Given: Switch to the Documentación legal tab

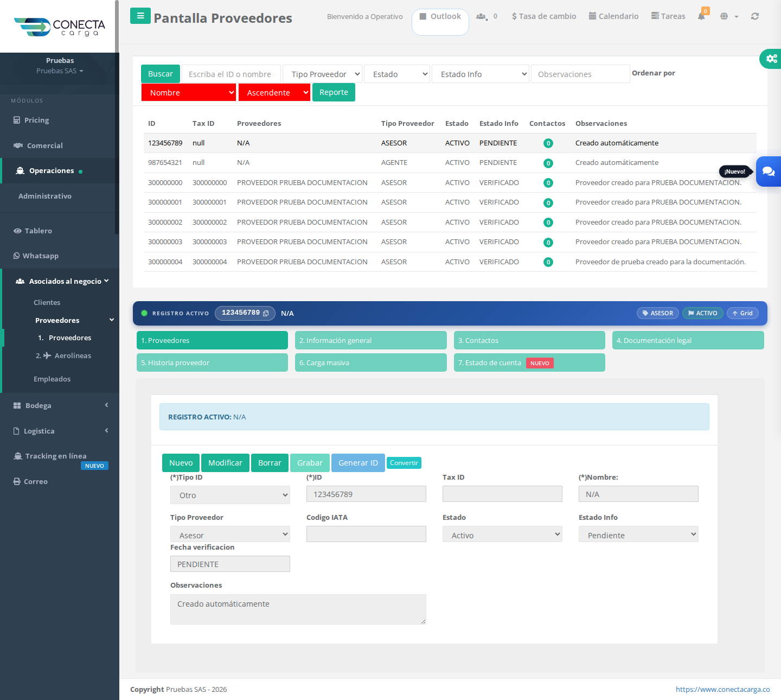Looking at the screenshot, I should tap(688, 340).
